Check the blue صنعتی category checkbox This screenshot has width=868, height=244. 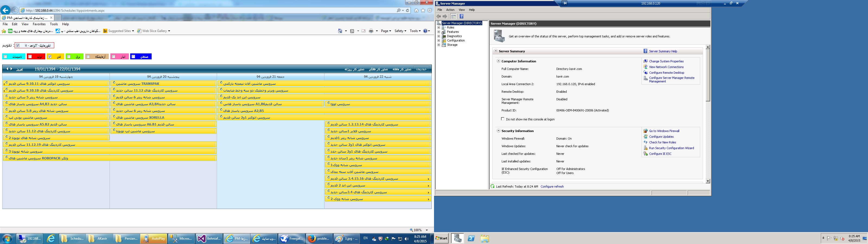[133, 57]
